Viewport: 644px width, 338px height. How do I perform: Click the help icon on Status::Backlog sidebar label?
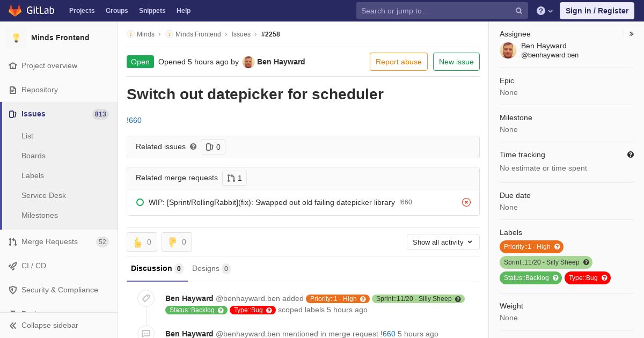(x=555, y=278)
